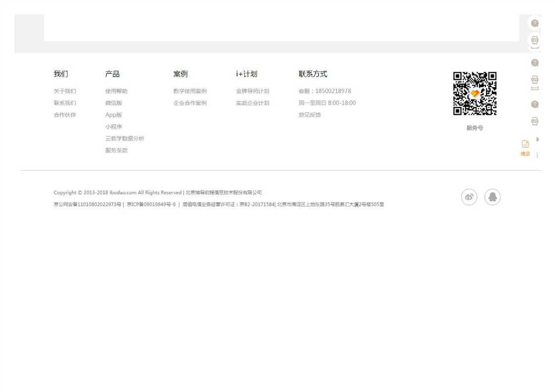The image size is (555, 392).
Task: Open the App版 link
Action: 113,115
